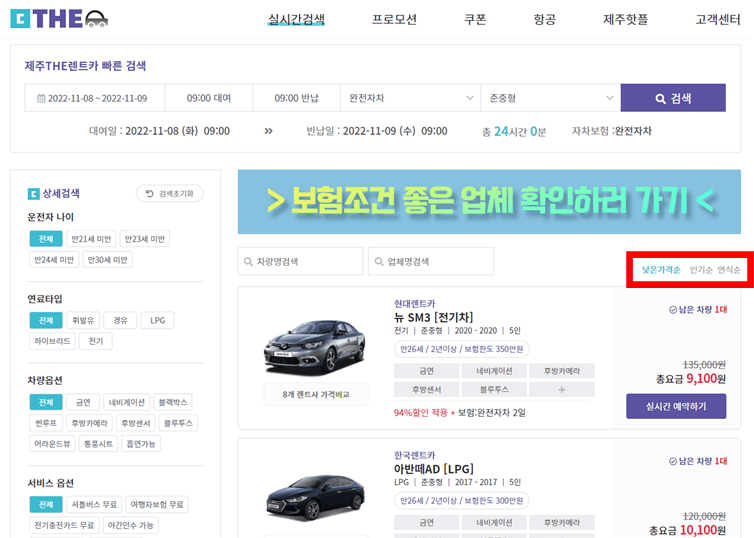This screenshot has width=754, height=538.
Task: Click the purple 검색 button
Action: 673,98
